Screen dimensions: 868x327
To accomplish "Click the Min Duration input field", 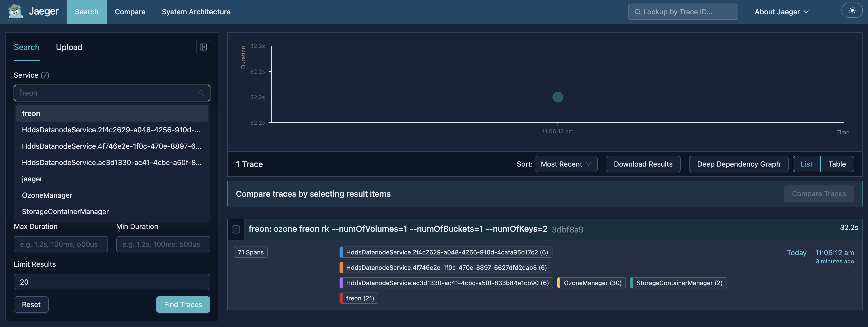I will pyautogui.click(x=163, y=244).
